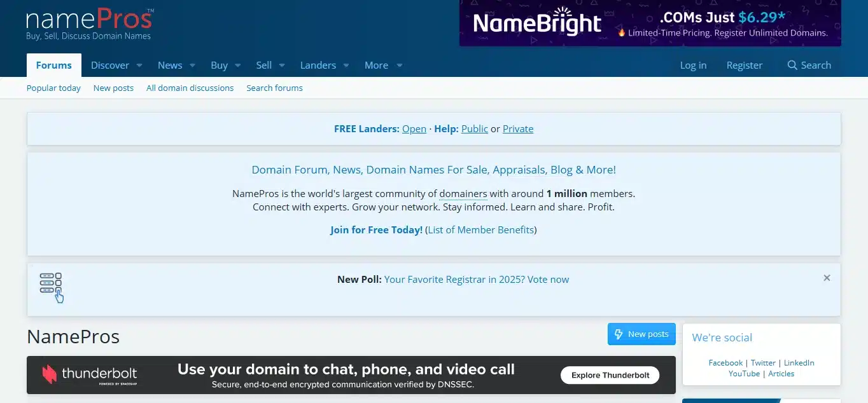
Task: Expand the More menu arrow
Action: 400,65
